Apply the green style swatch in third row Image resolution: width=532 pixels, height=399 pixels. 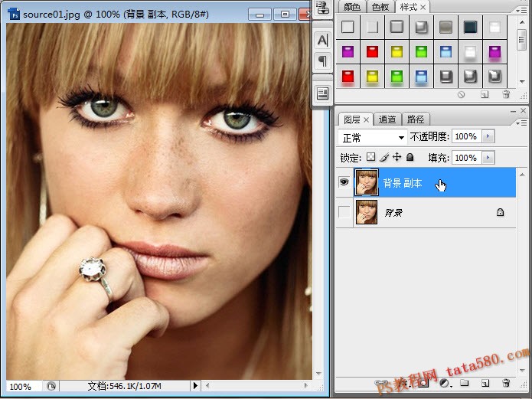tap(397, 77)
